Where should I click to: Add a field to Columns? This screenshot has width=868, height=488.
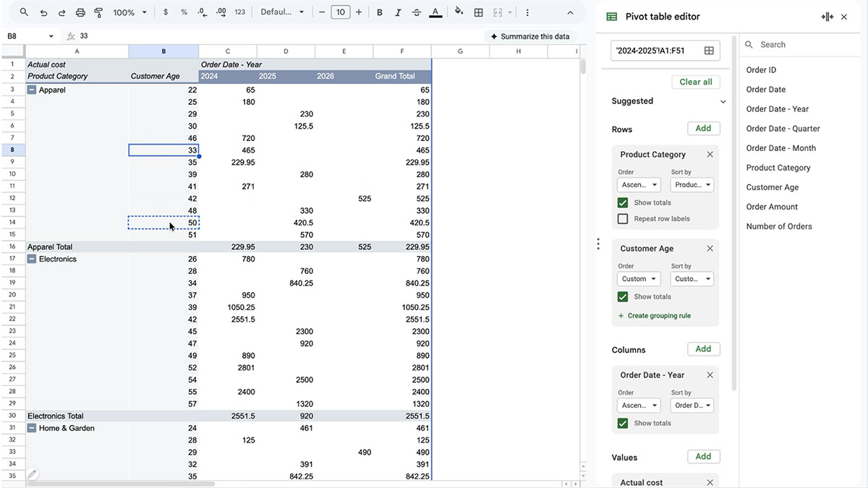(x=703, y=349)
